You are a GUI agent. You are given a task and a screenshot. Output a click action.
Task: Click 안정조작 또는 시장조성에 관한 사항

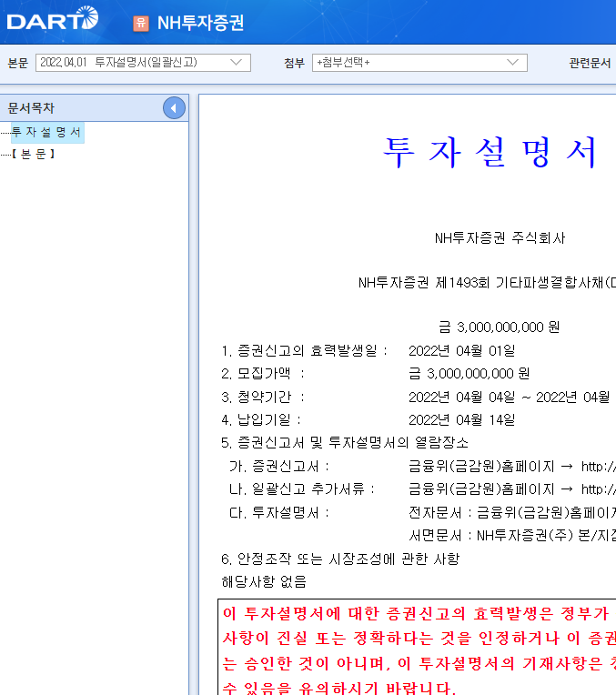coord(340,559)
